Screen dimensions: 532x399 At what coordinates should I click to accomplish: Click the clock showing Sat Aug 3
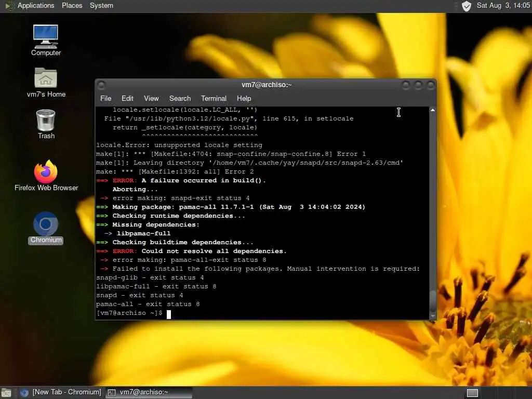[503, 5]
